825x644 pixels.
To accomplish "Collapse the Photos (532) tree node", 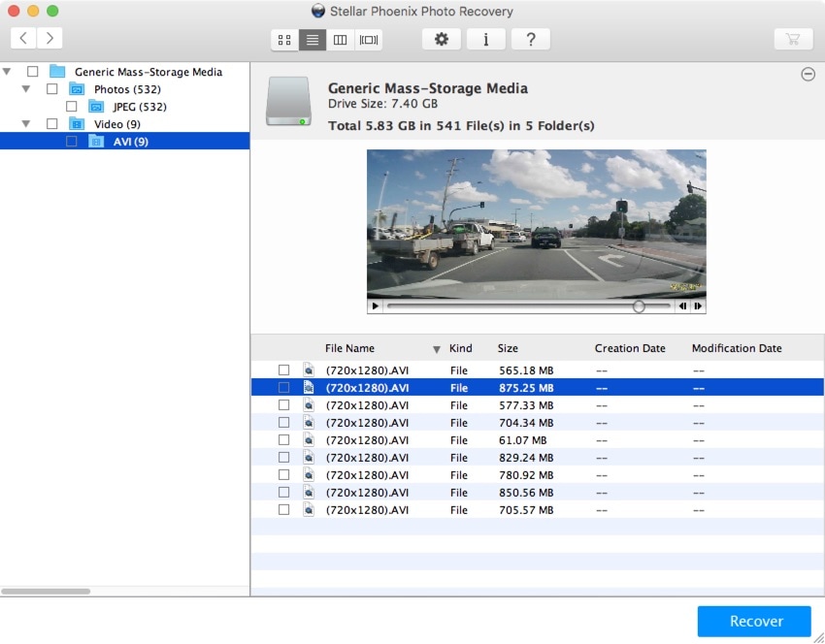I will [26, 89].
